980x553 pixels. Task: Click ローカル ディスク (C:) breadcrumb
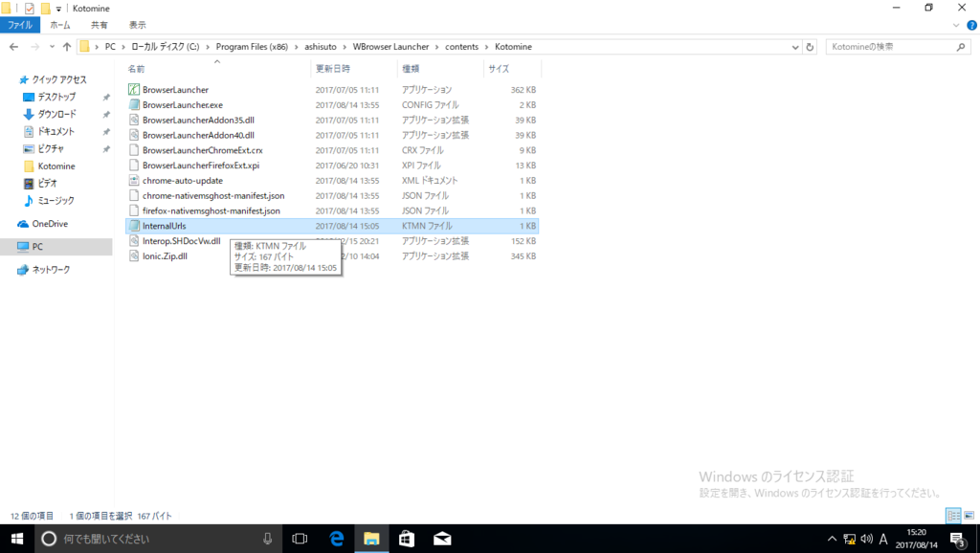point(165,47)
